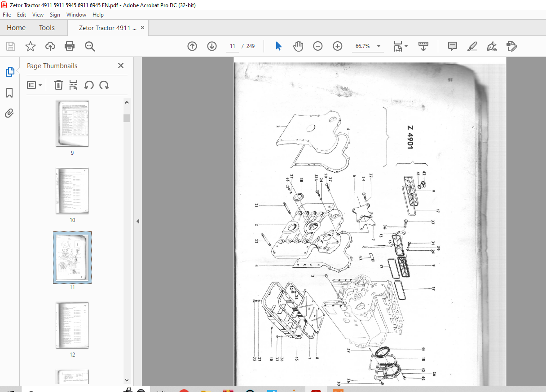Go to previous page arrow
Image resolution: width=546 pixels, height=392 pixels.
pyautogui.click(x=192, y=46)
